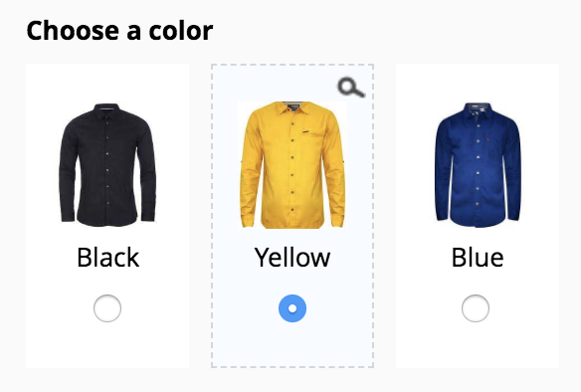This screenshot has height=392, width=581.
Task: Click the black shirt product image
Action: click(x=107, y=165)
